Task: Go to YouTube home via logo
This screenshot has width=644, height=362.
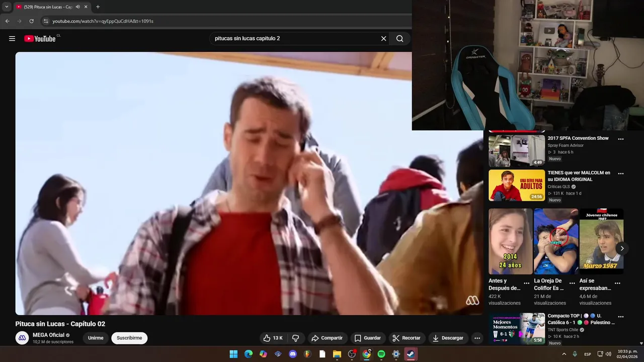Action: [40, 39]
